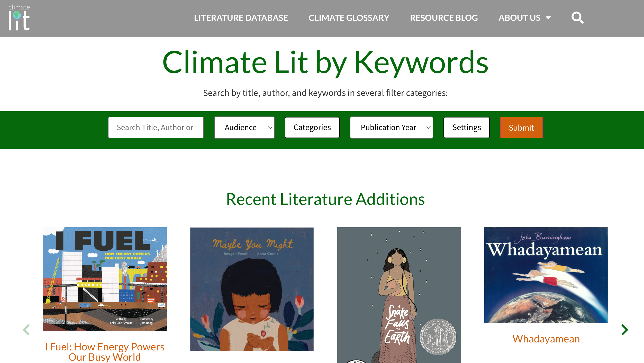
Task: Focus the Search Title, Author field
Action: tap(156, 128)
